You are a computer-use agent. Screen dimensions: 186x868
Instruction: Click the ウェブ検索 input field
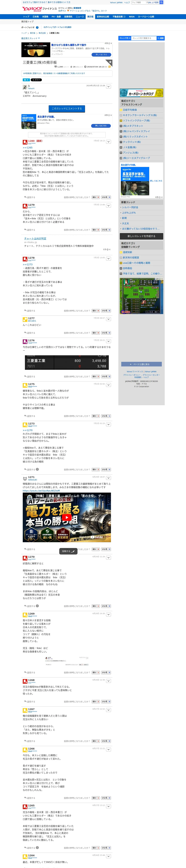pos(138,2)
